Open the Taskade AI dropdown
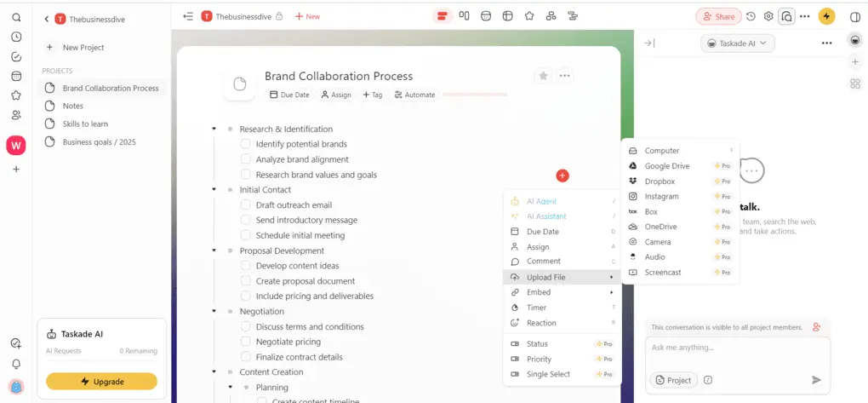868x403 pixels. pyautogui.click(x=738, y=43)
